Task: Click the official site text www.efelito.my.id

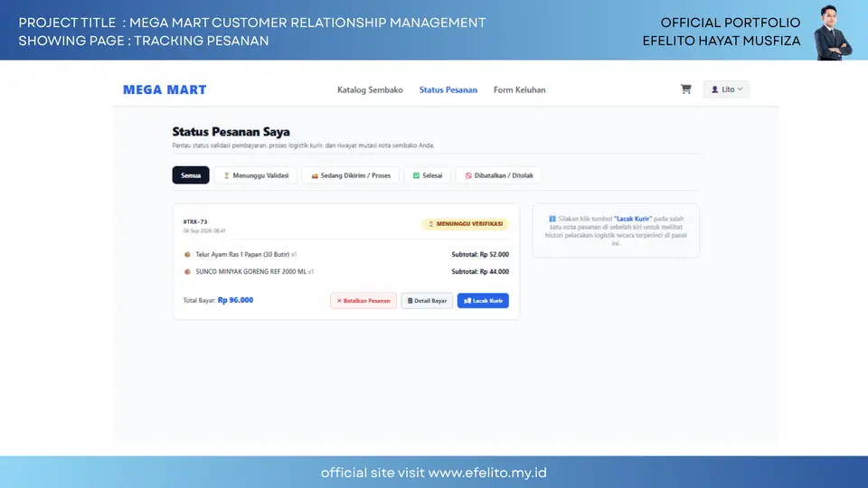Action: pos(487,473)
